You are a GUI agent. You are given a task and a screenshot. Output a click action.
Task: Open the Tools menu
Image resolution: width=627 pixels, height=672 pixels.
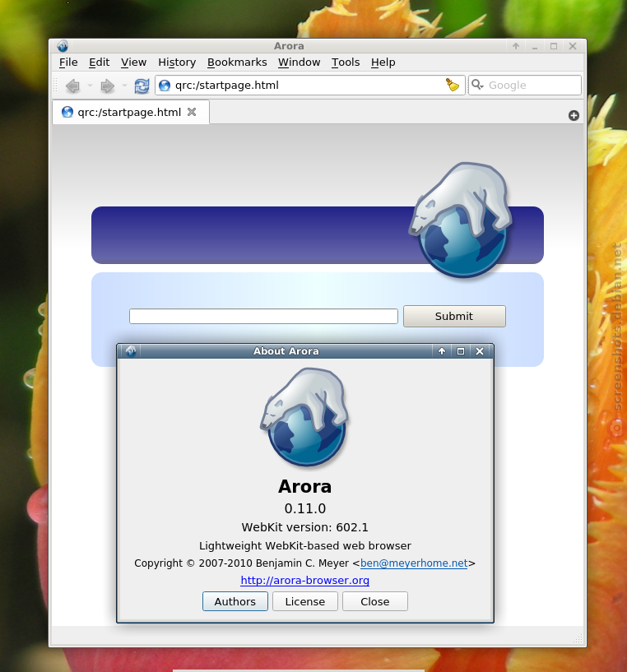coord(346,63)
